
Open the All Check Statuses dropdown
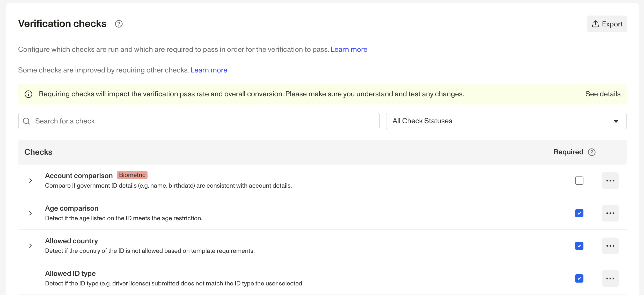click(x=506, y=121)
